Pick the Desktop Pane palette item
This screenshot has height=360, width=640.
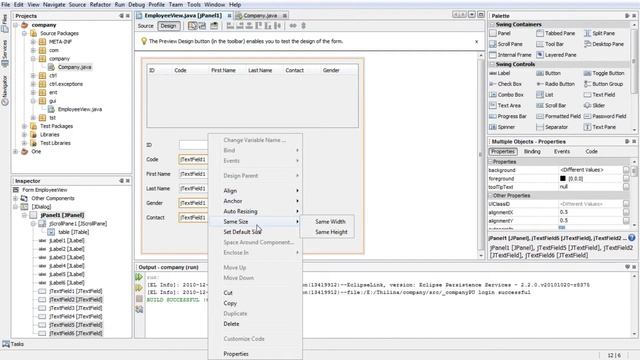(x=604, y=44)
